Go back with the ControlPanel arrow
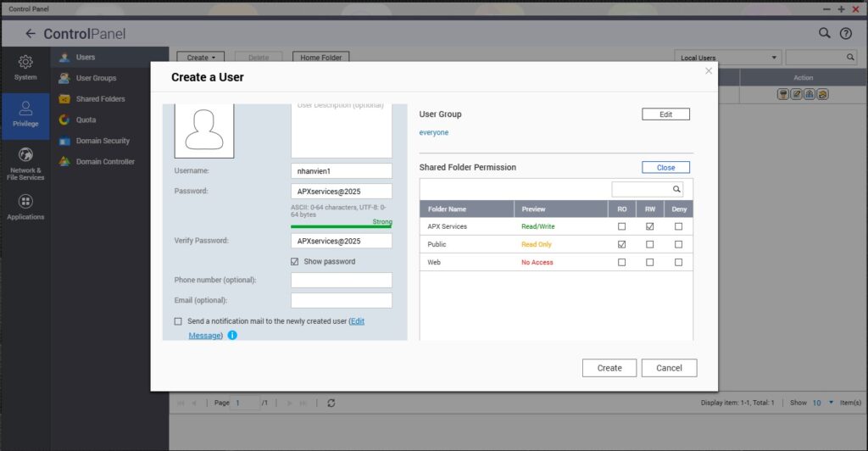Image resolution: width=868 pixels, height=451 pixels. tap(31, 34)
